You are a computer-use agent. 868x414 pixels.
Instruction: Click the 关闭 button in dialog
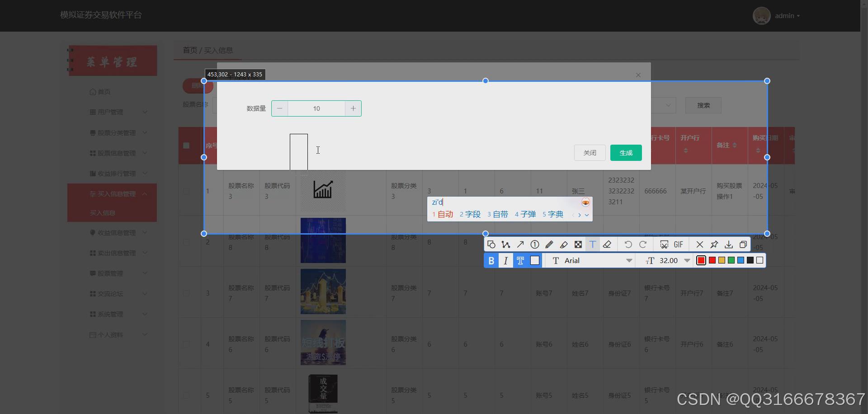pyautogui.click(x=590, y=153)
